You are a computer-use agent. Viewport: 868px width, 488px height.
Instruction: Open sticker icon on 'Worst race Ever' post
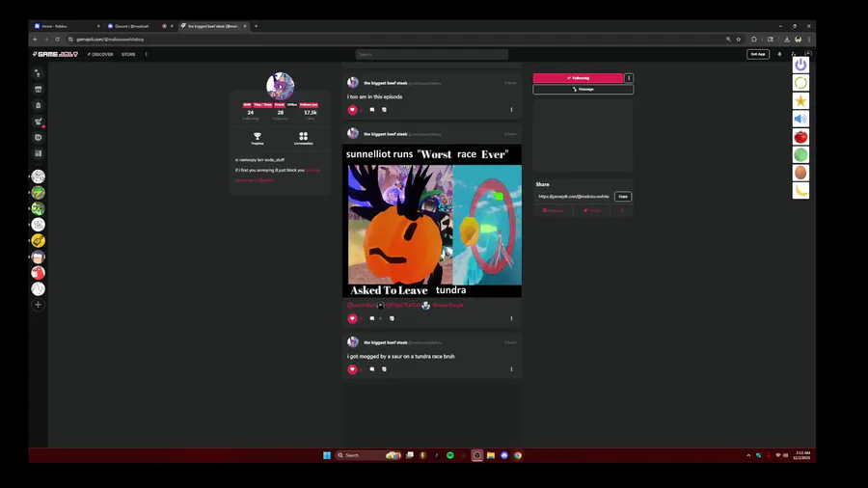point(392,318)
